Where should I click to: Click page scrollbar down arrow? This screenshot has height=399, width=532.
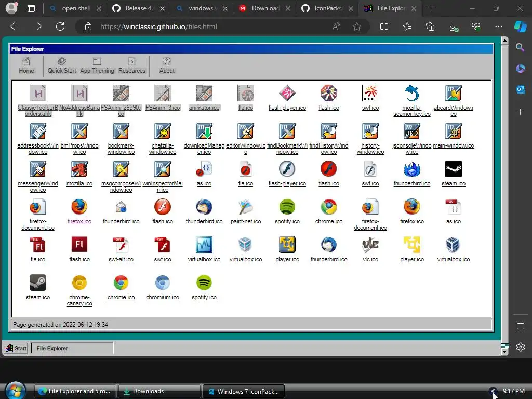(x=504, y=352)
